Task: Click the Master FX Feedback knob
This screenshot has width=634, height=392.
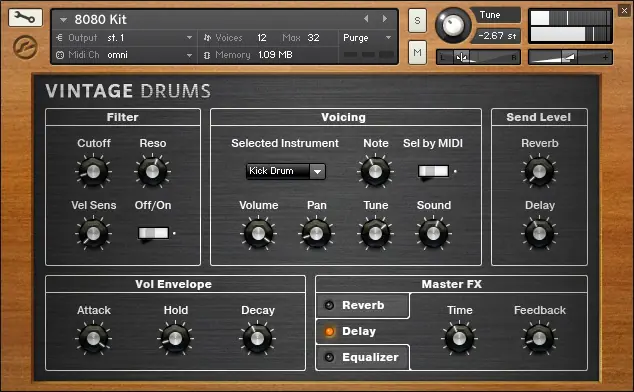Action: point(539,339)
